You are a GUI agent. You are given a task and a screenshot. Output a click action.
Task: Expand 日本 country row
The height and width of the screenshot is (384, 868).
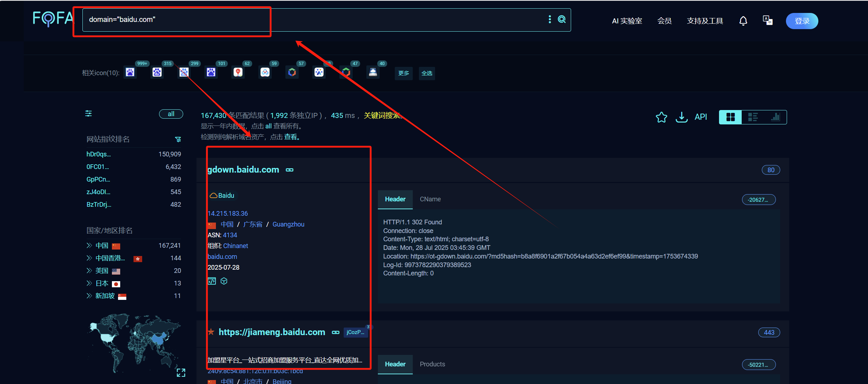[x=89, y=283]
